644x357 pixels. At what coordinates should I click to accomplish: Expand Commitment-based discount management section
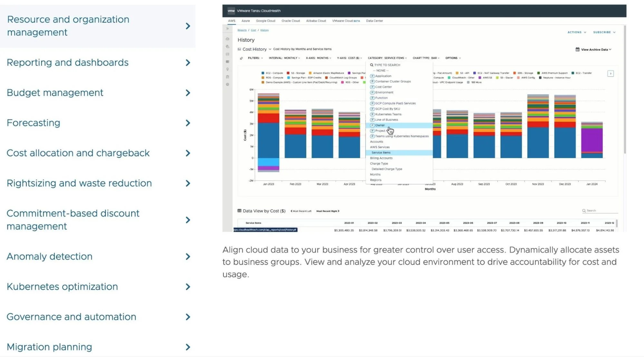(98, 220)
